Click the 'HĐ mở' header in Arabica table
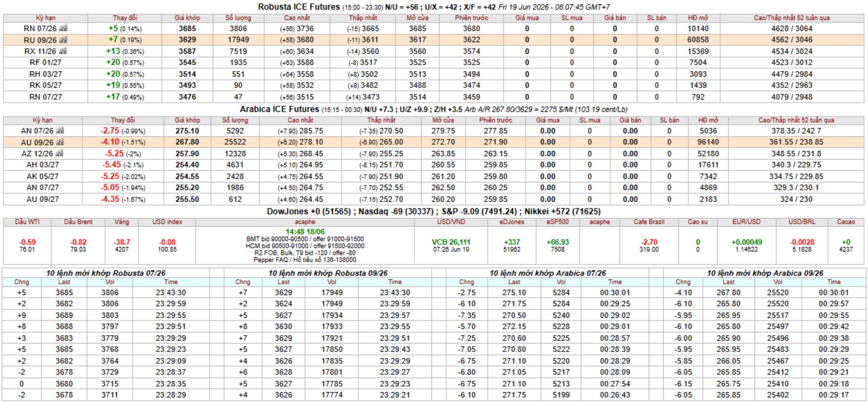This screenshot has width=868, height=403. pos(708,120)
